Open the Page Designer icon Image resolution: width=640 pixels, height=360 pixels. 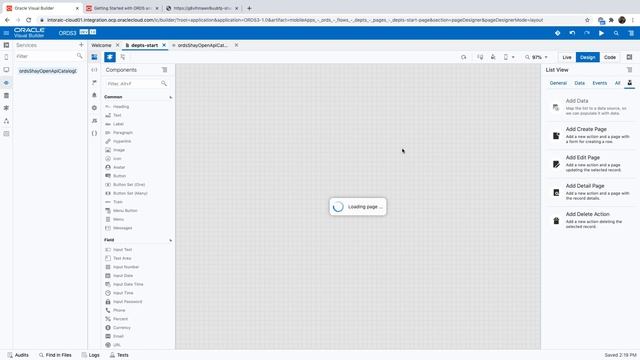point(94,57)
